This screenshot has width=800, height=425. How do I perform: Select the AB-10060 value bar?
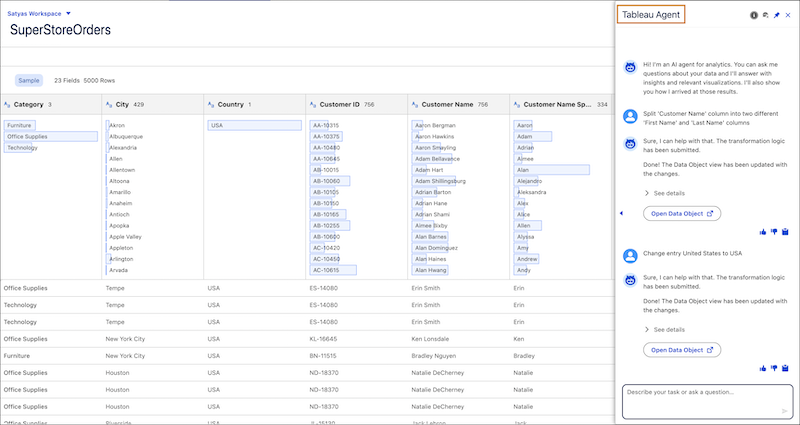330,181
